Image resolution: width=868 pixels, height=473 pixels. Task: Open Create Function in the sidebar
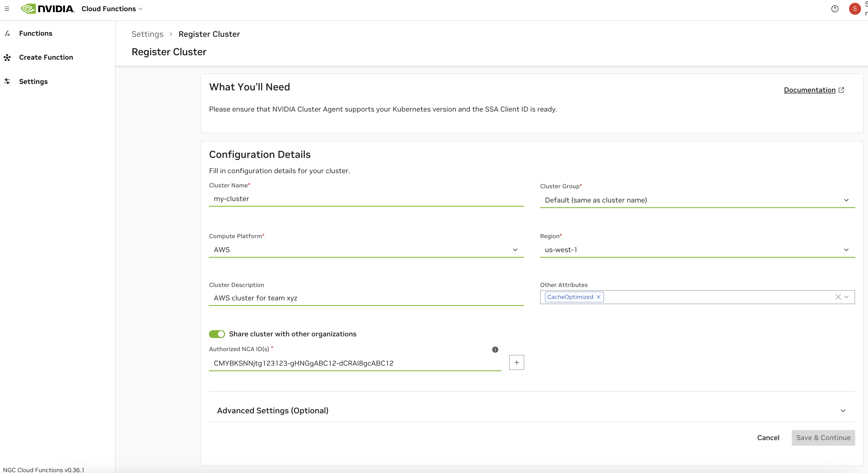pyautogui.click(x=46, y=58)
